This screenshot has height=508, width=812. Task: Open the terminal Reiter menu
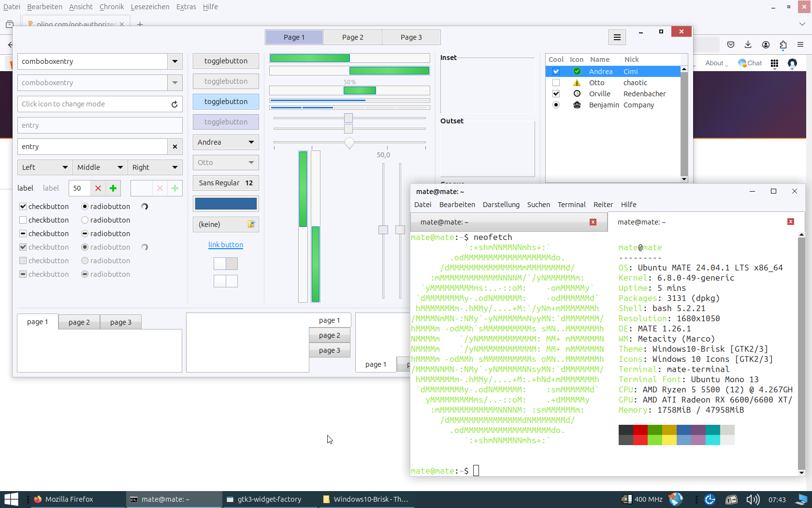603,205
